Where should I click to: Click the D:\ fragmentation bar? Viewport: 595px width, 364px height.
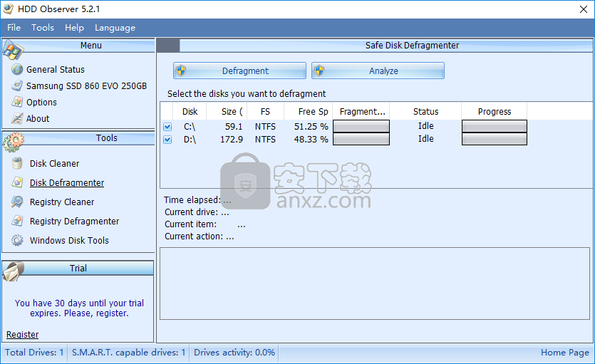point(361,139)
